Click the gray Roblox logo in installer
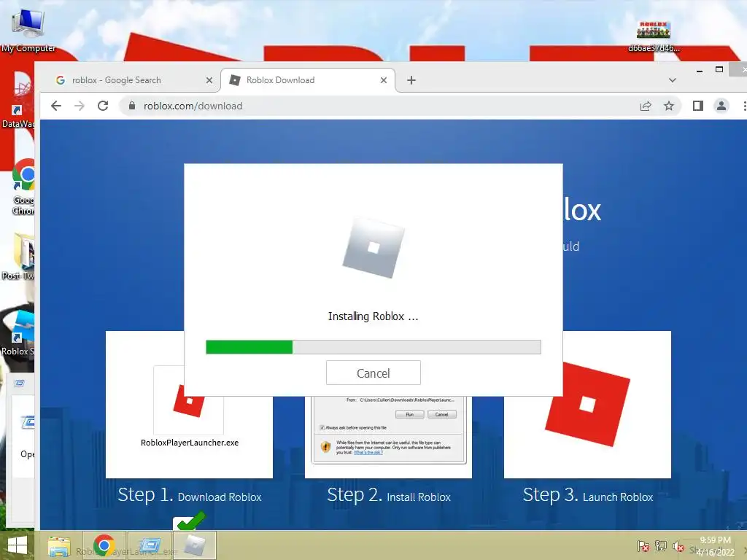 click(x=373, y=248)
